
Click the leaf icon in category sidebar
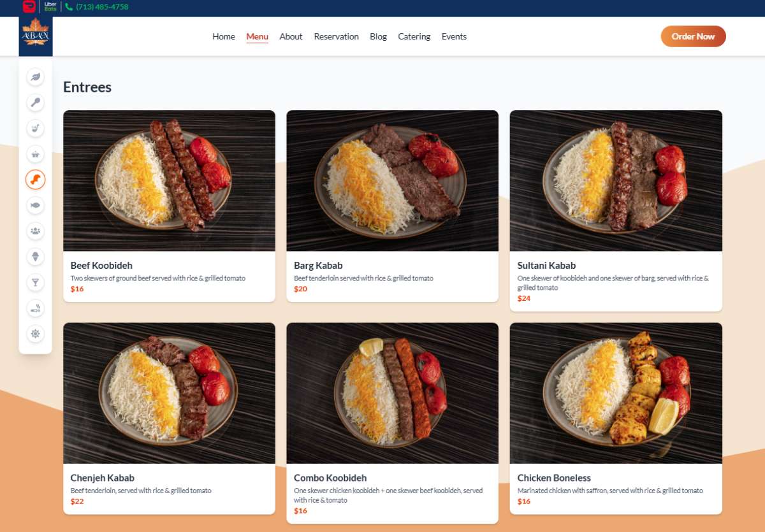36,77
